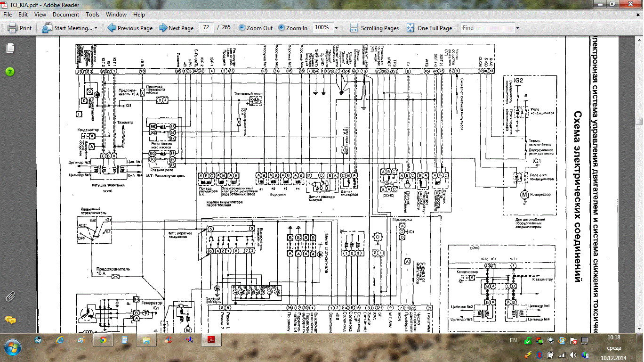Show the Attachments paperclip panel
The width and height of the screenshot is (644, 362).
click(x=10, y=297)
